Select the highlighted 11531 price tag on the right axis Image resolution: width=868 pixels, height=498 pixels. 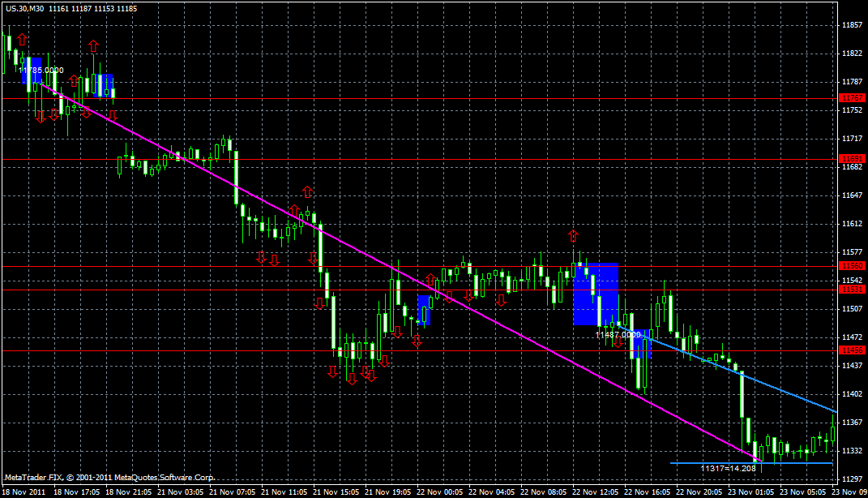pos(853,288)
